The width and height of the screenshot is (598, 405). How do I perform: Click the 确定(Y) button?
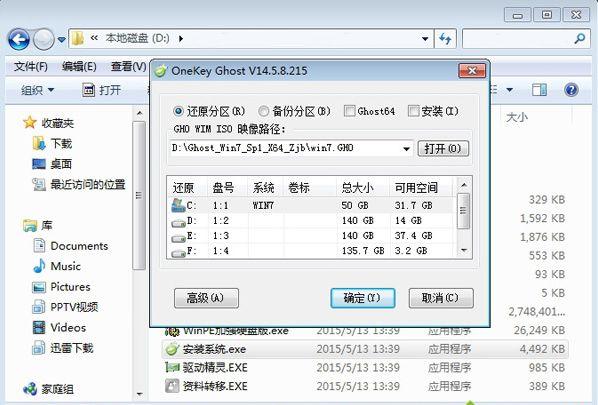363,298
